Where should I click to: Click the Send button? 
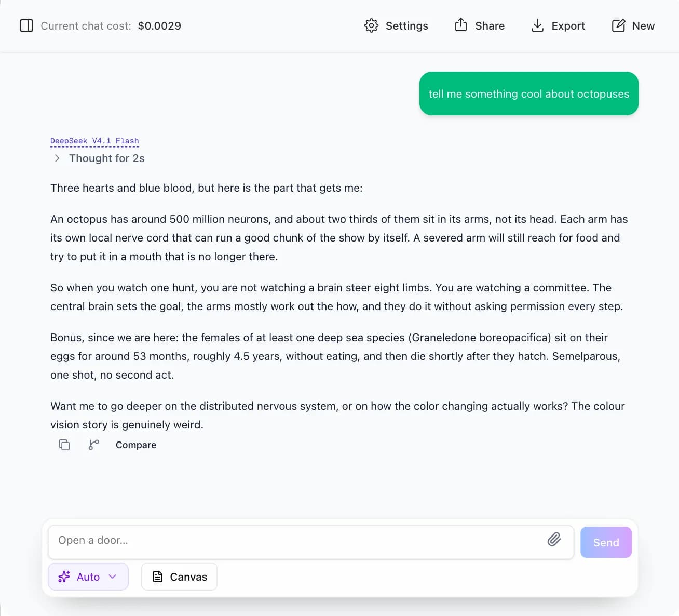(x=606, y=542)
